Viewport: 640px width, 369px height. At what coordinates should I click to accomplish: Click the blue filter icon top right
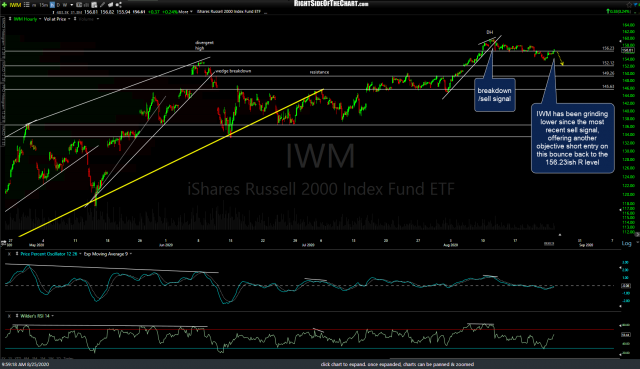point(636,4)
